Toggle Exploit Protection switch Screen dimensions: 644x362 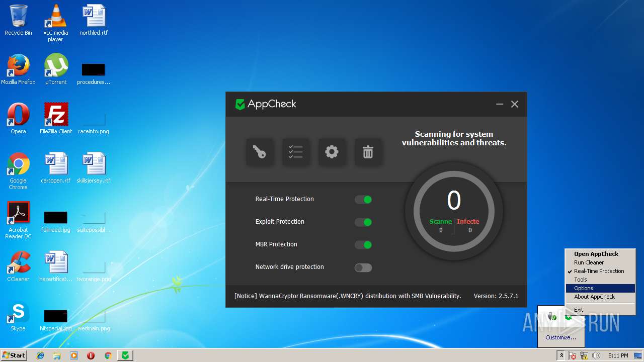pos(363,222)
